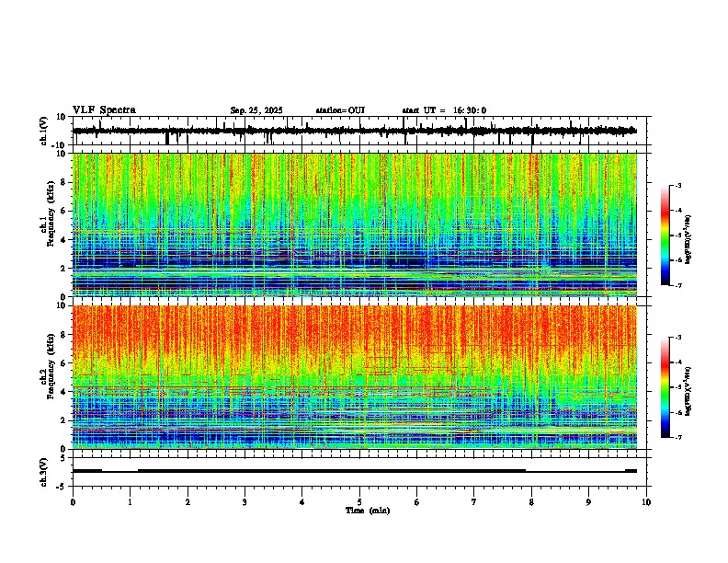
Task: Click time axis tick label "4"
Action: 302,502
